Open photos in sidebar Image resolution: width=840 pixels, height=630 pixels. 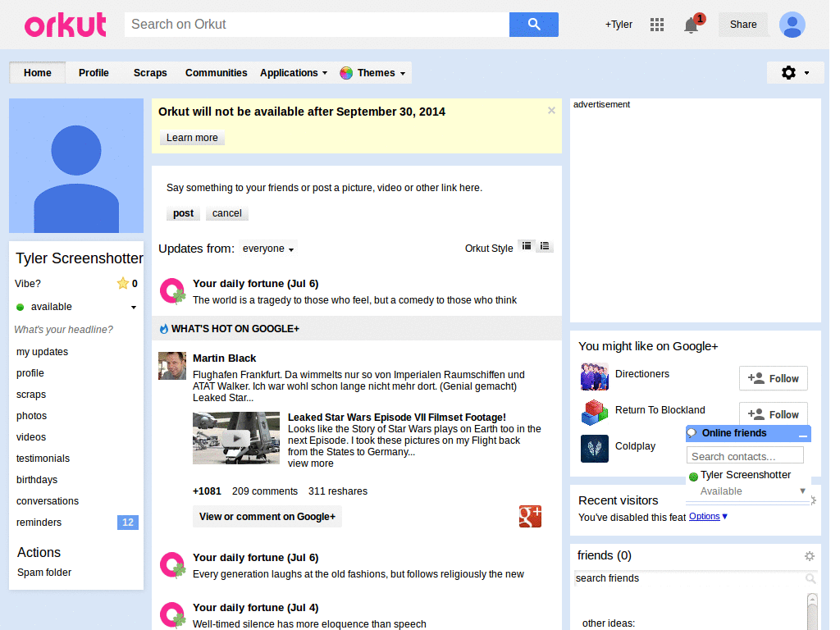pos(32,416)
